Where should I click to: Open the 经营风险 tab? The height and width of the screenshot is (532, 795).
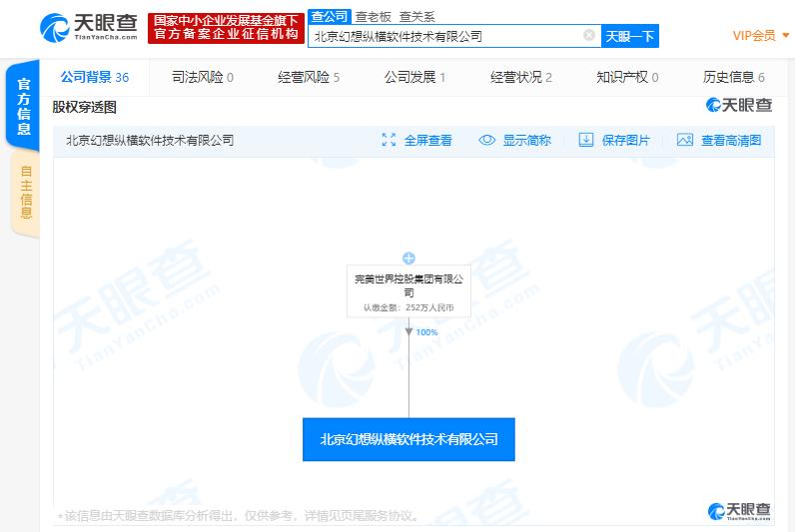pyautogui.click(x=309, y=77)
